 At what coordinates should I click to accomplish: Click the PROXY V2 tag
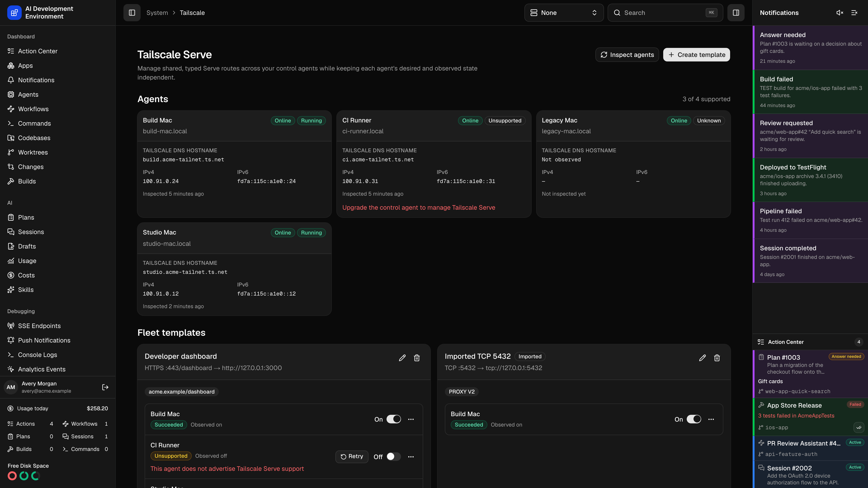click(x=462, y=392)
